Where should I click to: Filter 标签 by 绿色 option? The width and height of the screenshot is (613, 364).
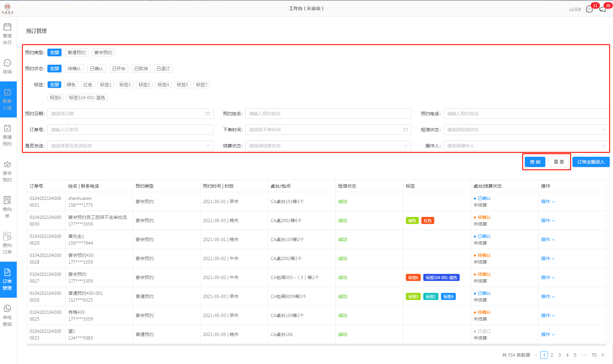[x=71, y=85]
